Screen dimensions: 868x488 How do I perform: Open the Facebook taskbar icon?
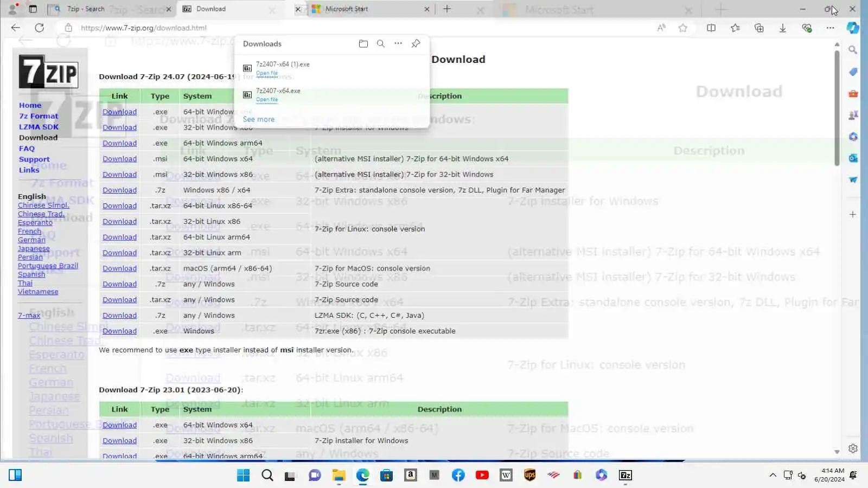(x=458, y=475)
